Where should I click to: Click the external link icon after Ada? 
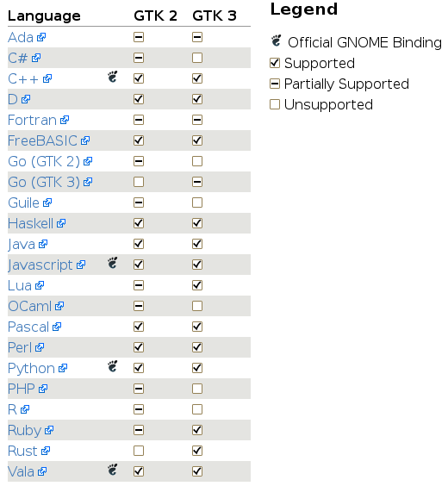pyautogui.click(x=41, y=38)
